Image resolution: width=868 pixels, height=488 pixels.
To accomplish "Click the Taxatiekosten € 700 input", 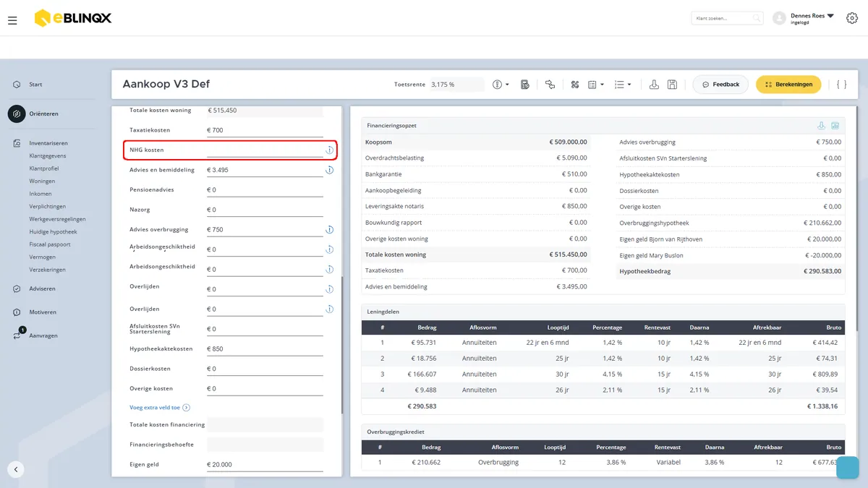I will pyautogui.click(x=265, y=130).
